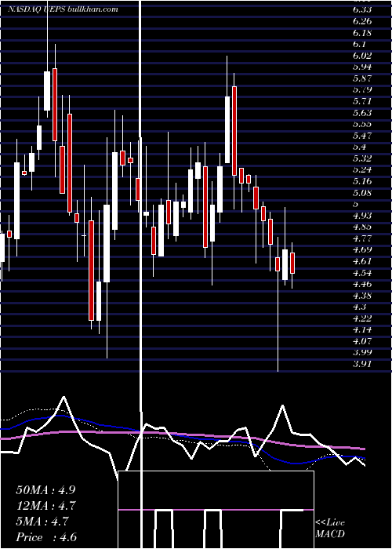Click the 6.02 price level label

pyautogui.click(x=362, y=56)
